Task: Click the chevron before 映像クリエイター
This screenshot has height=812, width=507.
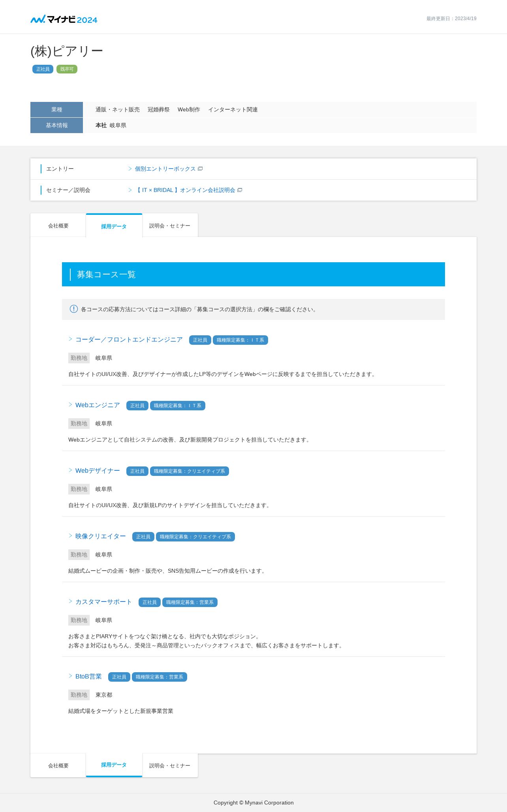Action: (70, 536)
